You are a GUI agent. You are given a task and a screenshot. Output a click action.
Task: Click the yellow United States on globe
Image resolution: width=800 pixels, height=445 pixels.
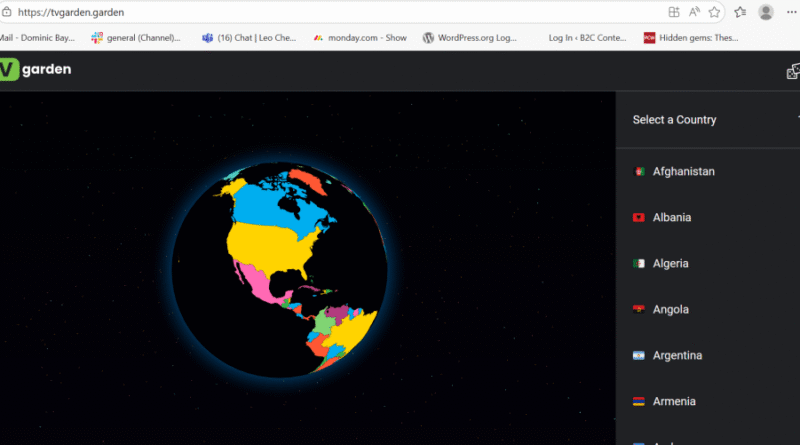coord(270,244)
